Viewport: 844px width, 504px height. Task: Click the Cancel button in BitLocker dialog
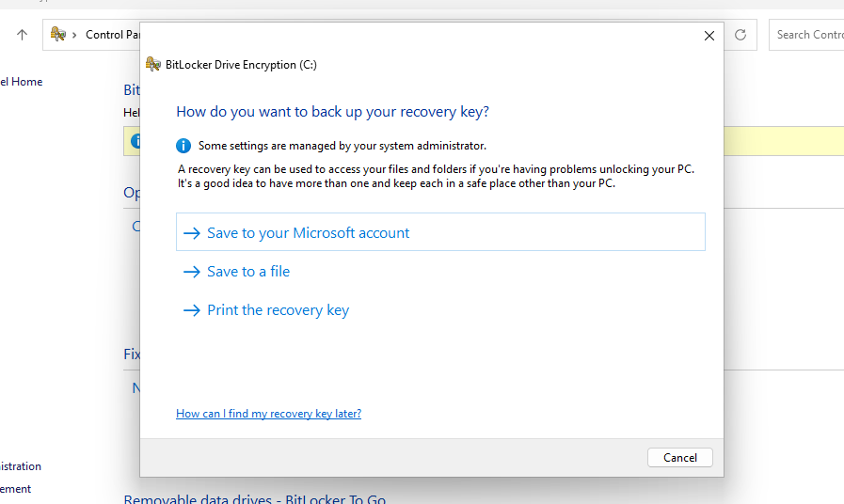pyautogui.click(x=680, y=457)
